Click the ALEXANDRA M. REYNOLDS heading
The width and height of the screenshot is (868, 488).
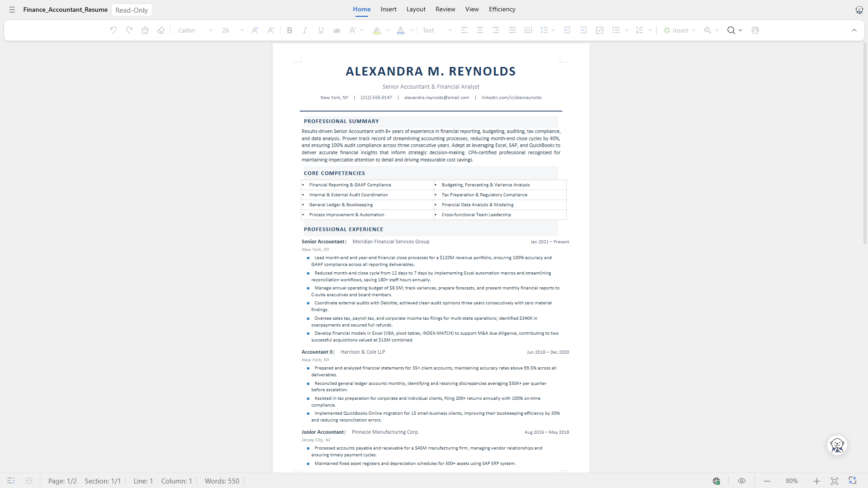coord(431,71)
